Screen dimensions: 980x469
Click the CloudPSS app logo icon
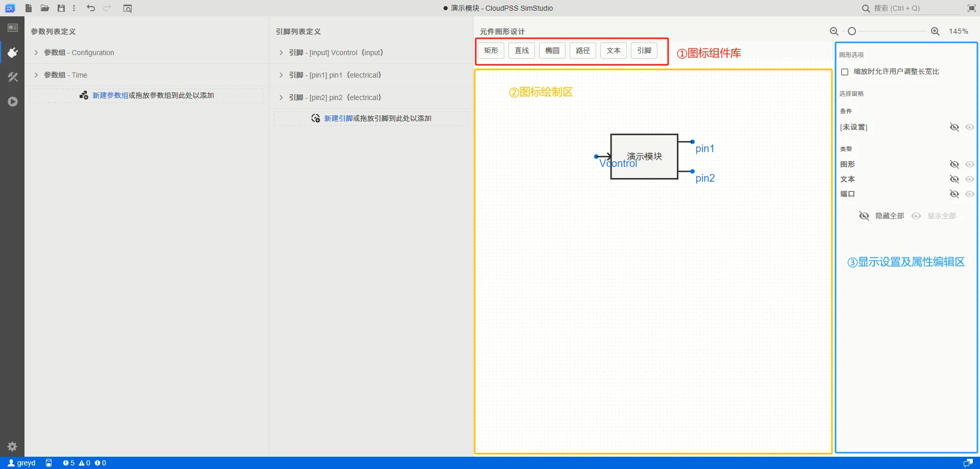pos(10,8)
